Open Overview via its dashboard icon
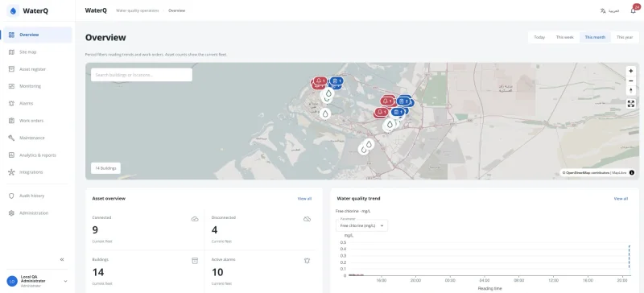Screen dimensions: 644x293 click(11, 35)
